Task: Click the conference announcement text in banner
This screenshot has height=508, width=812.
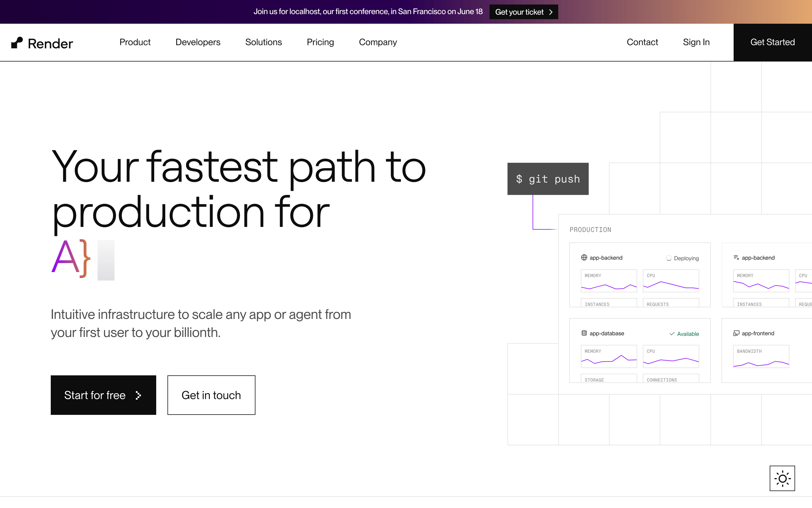Action: pyautogui.click(x=368, y=12)
